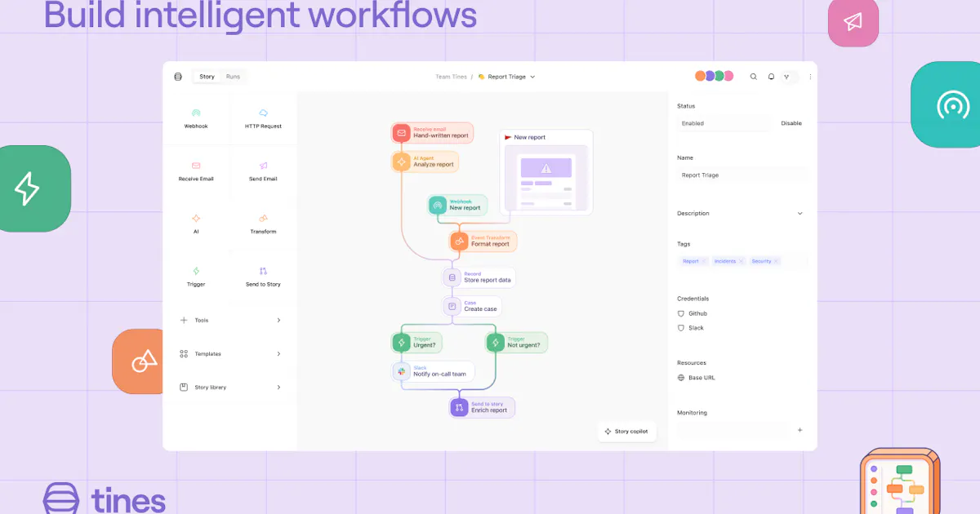Select the Send to Story action tool
The height and width of the screenshot is (514, 980).
(x=263, y=277)
